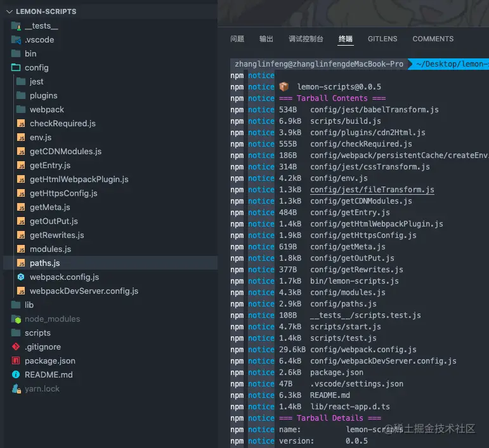Click the Tarball Details heading in terminal
This screenshot has height=448, width=489.
click(330, 418)
